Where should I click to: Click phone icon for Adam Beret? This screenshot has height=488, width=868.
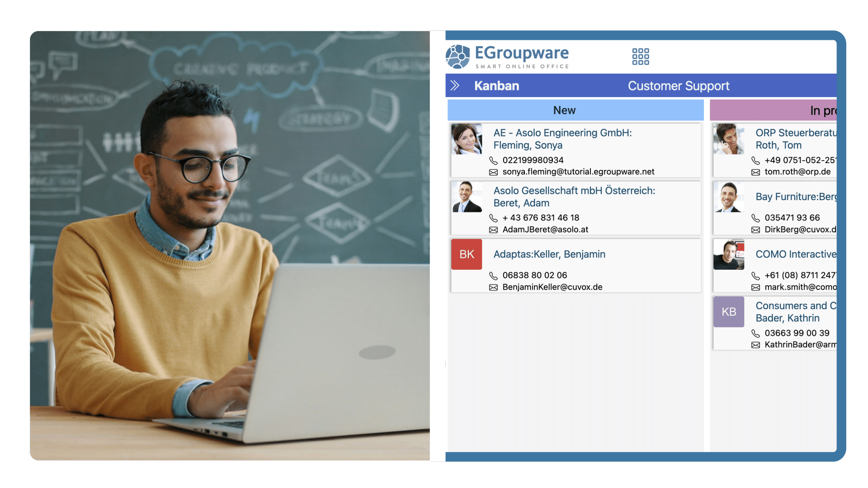pyautogui.click(x=493, y=218)
